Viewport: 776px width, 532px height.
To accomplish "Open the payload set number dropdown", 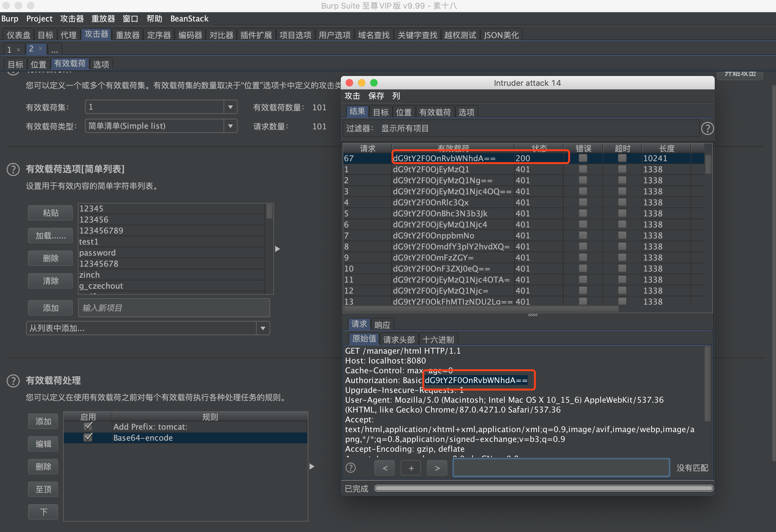I will 230,107.
